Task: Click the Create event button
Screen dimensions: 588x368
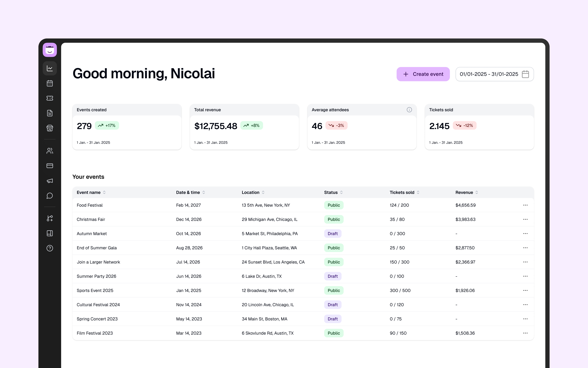Action: pos(423,74)
